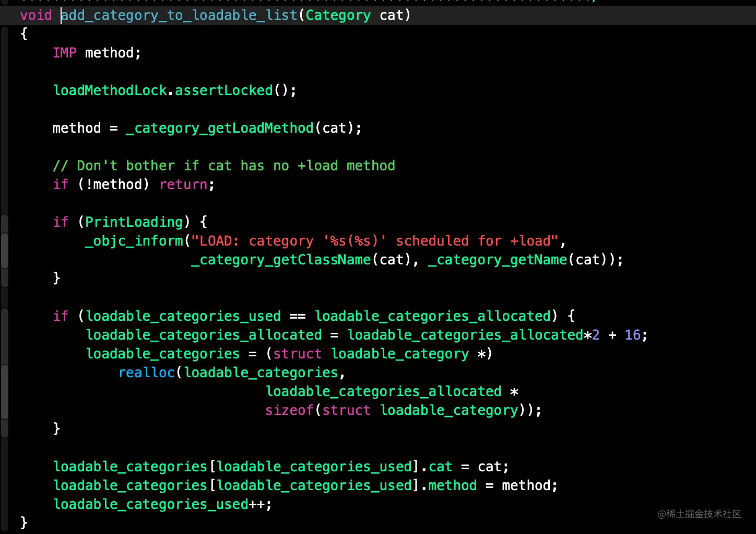Click _category_getLoadMethod function call
756x534 pixels.
219,128
